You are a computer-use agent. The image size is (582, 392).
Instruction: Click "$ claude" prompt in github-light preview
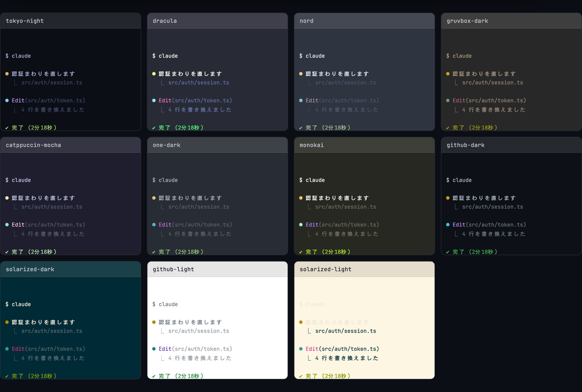coord(165,304)
